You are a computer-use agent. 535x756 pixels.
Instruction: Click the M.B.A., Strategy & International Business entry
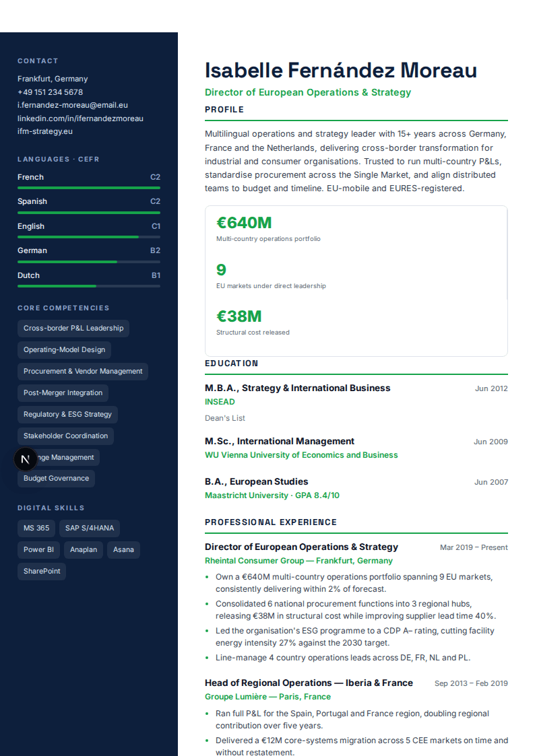point(298,388)
